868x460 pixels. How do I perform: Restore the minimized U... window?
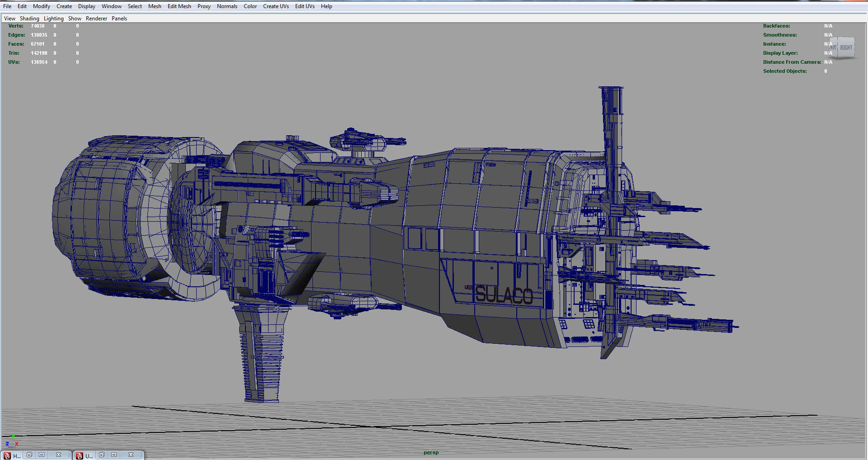102,455
